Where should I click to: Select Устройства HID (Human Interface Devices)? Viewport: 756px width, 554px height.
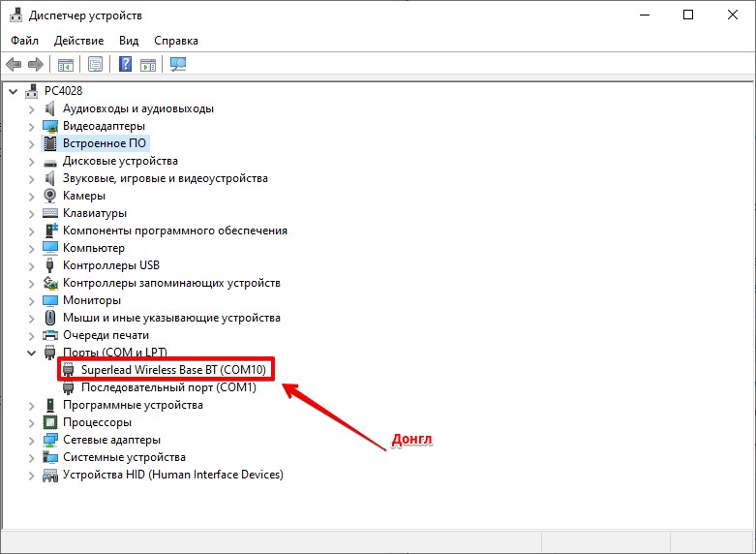point(172,475)
